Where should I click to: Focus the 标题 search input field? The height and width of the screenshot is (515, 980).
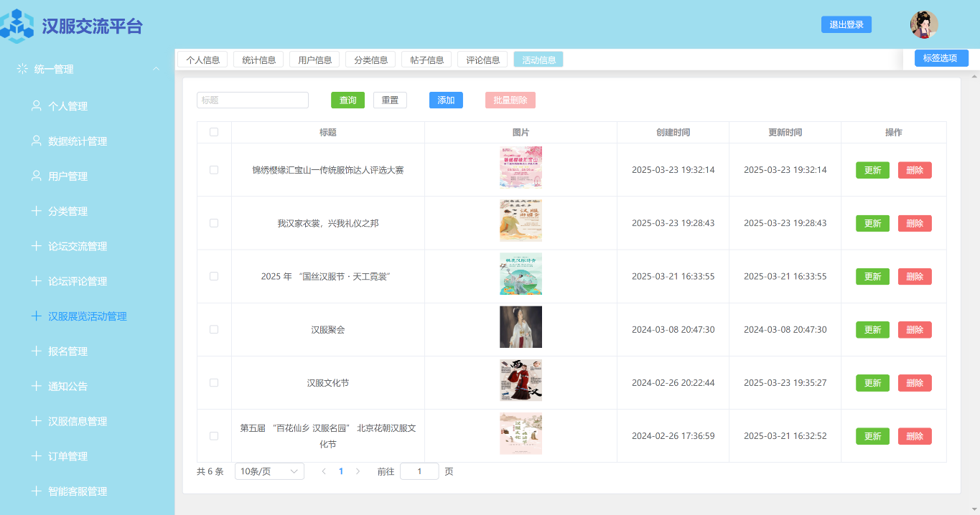(x=253, y=100)
